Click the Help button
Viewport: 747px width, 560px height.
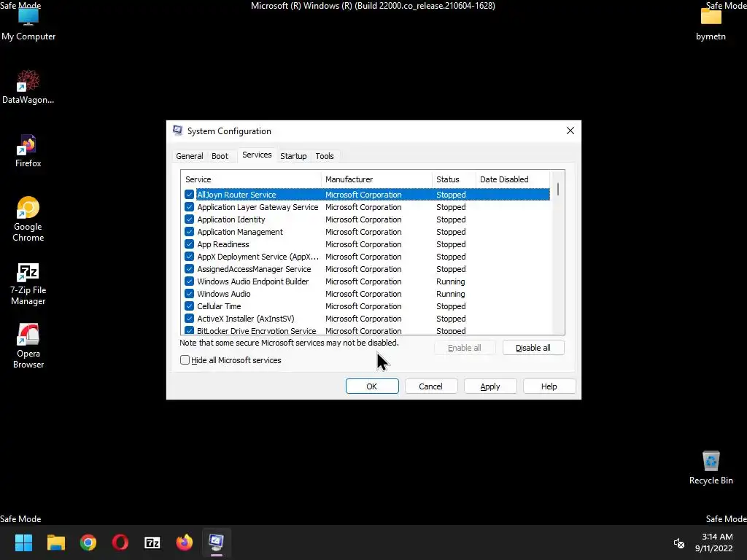pyautogui.click(x=549, y=386)
